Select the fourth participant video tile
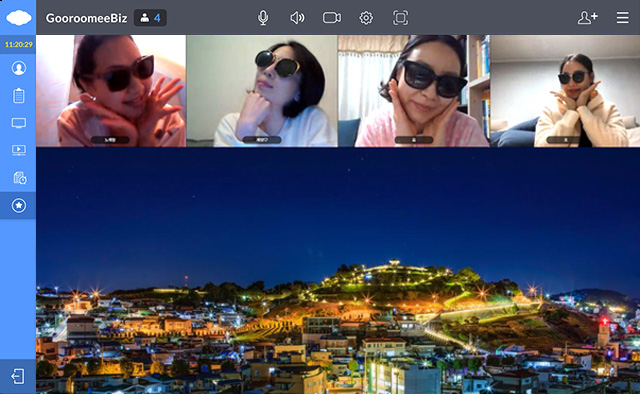 click(x=565, y=91)
